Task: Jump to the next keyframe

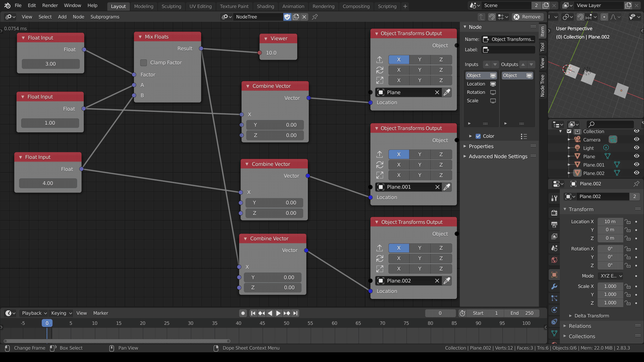Action: coord(287,313)
